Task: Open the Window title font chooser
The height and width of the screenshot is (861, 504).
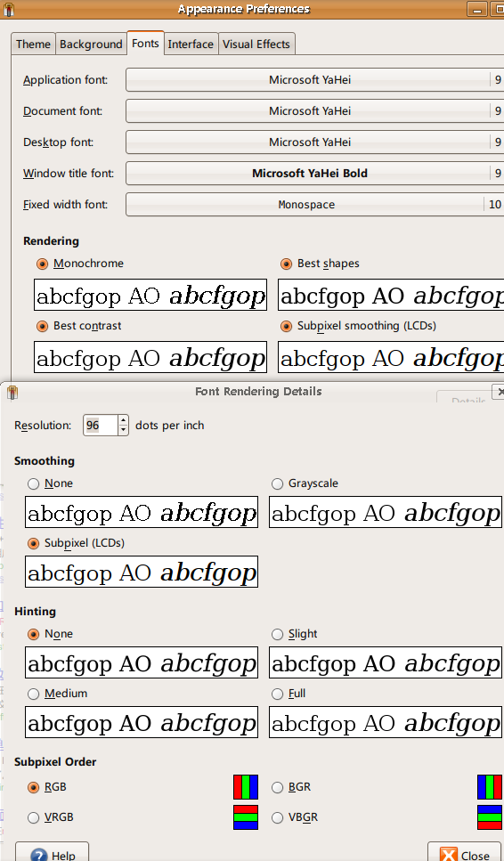Action: [314, 173]
